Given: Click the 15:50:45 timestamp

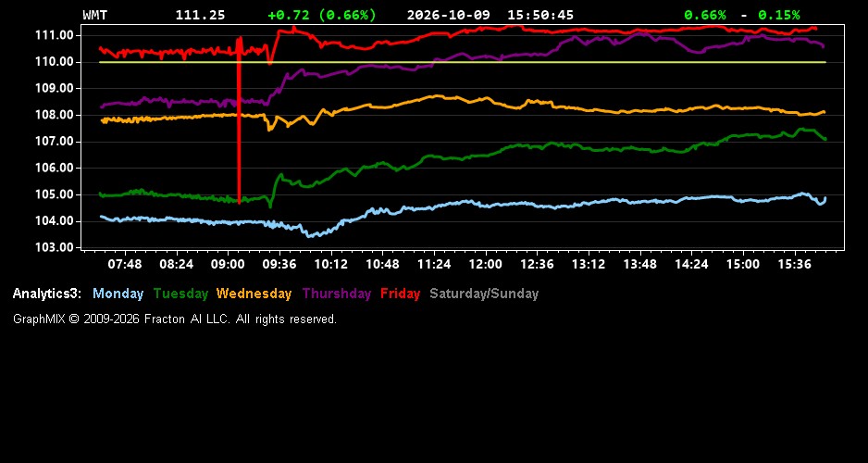Looking at the screenshot, I should (540, 16).
